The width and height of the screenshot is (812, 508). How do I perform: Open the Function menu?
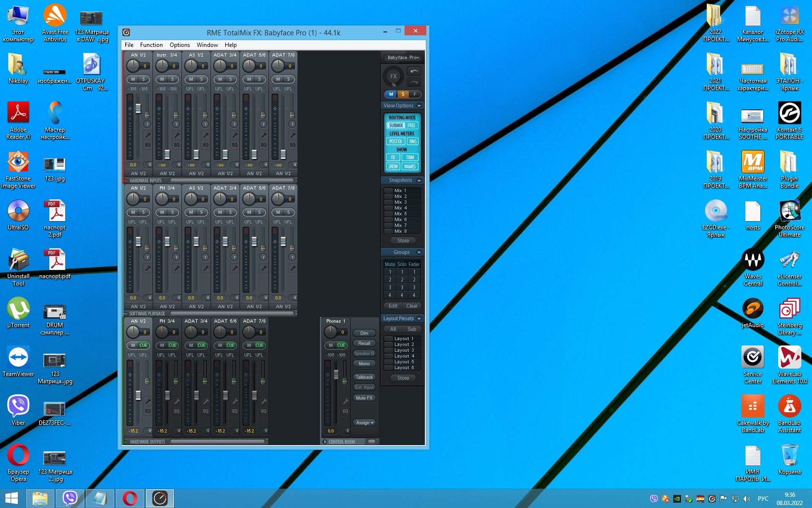click(151, 45)
